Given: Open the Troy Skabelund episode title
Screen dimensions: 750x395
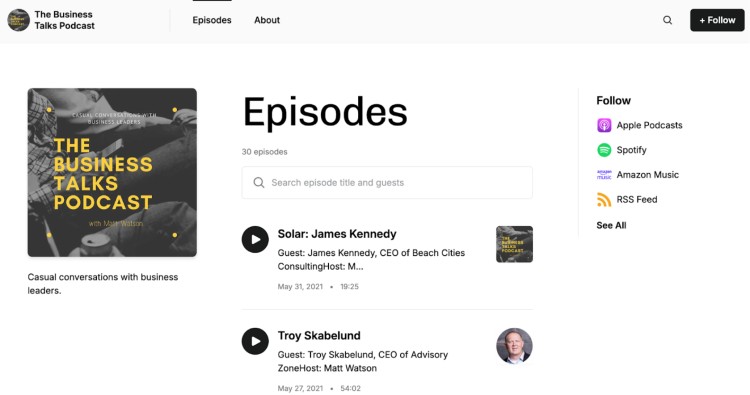Looking at the screenshot, I should tap(319, 336).
